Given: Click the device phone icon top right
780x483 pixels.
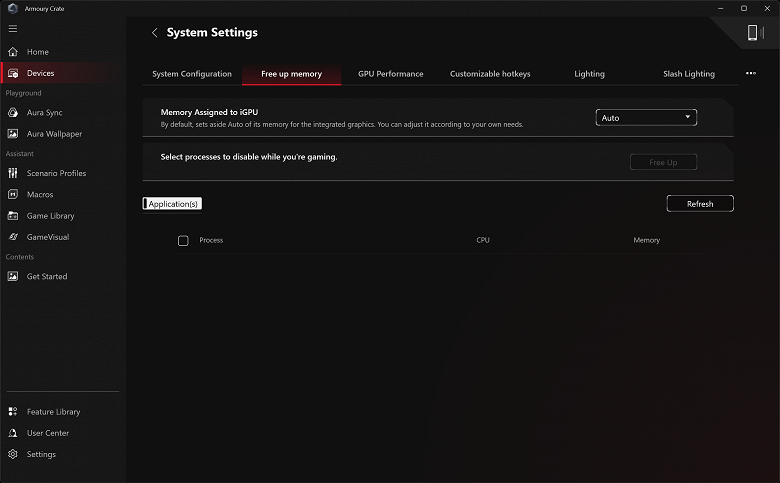Looking at the screenshot, I should (x=753, y=33).
